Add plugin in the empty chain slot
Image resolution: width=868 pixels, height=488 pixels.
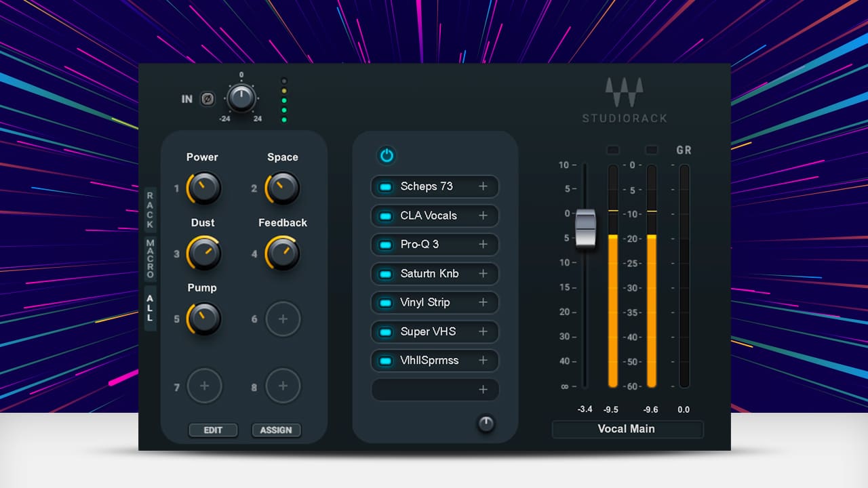(483, 390)
